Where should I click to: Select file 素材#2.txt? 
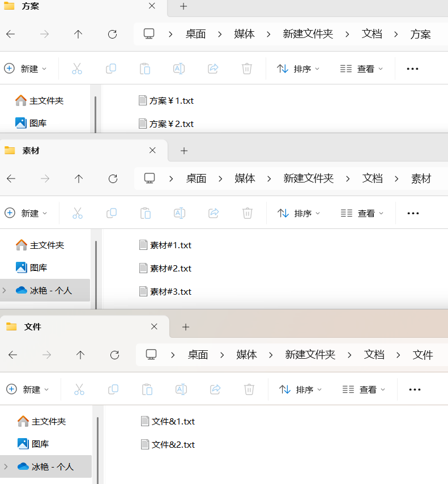[x=165, y=268]
